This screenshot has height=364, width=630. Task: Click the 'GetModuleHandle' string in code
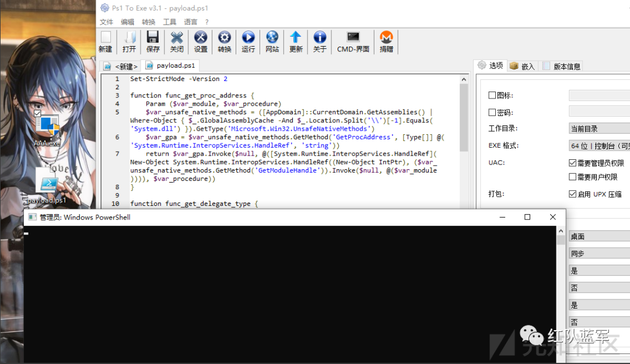[287, 170]
